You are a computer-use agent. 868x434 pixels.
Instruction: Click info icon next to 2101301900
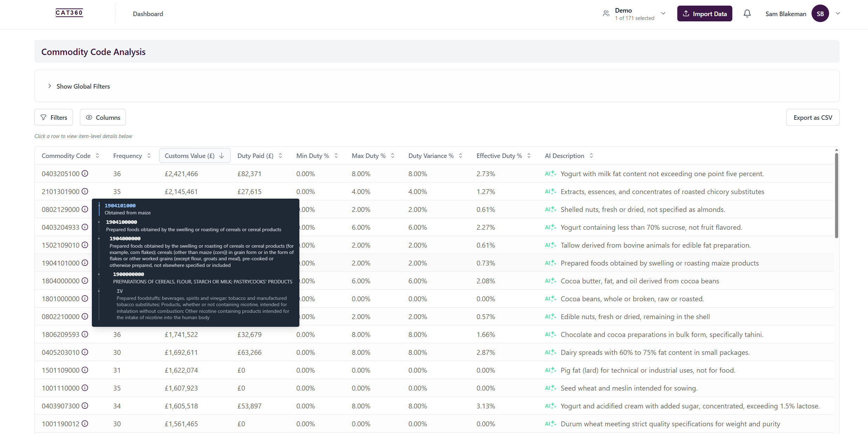(85, 191)
